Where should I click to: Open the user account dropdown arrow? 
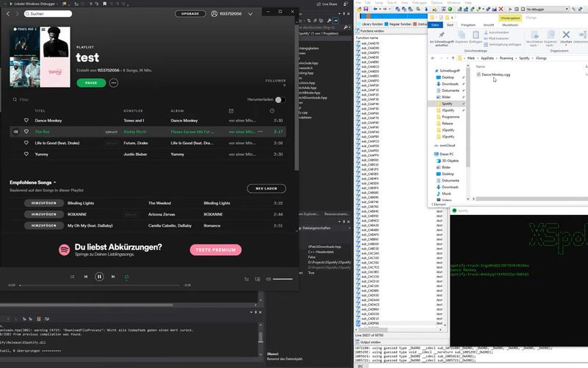[x=250, y=14]
